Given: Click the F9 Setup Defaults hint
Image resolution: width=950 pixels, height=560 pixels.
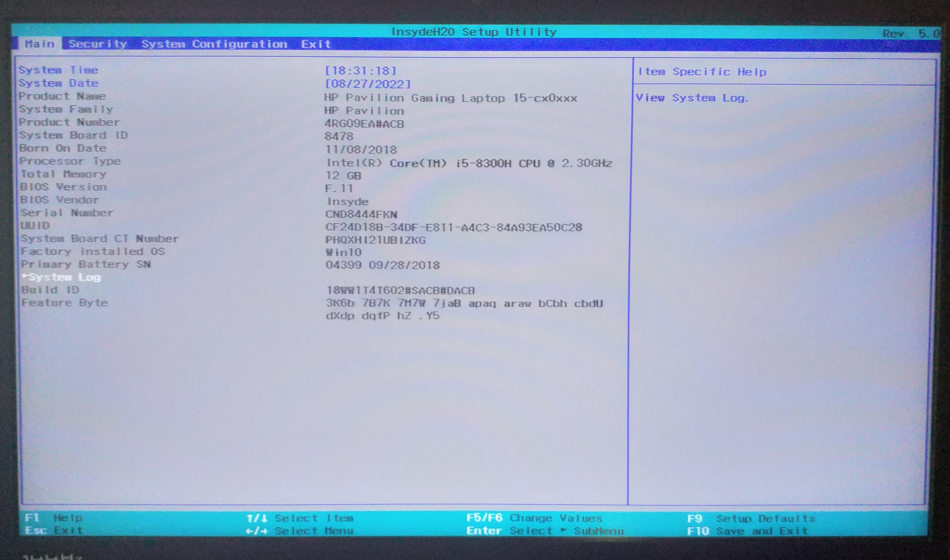Looking at the screenshot, I should coord(751,518).
